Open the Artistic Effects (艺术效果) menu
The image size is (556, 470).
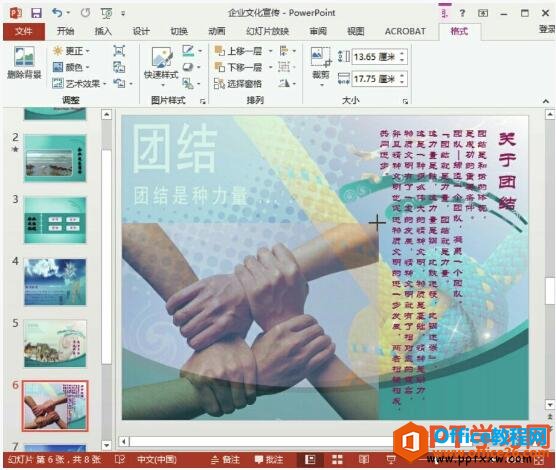(79, 84)
